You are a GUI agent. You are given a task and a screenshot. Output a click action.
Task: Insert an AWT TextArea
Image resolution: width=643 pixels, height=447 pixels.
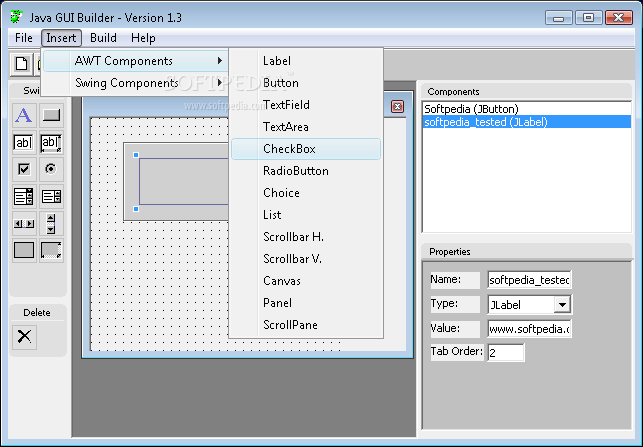[306, 127]
